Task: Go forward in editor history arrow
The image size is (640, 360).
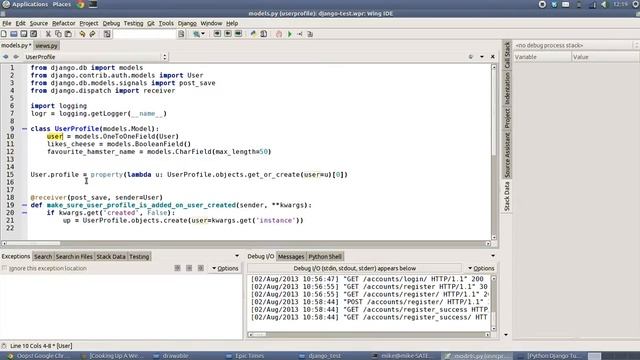Action: (16, 57)
